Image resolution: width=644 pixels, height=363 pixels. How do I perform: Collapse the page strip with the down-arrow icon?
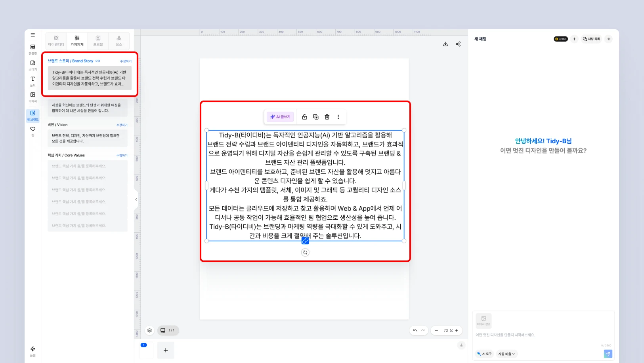point(461,346)
